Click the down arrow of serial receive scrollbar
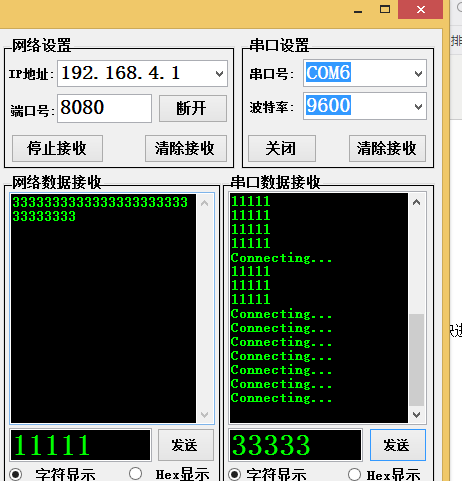 tap(417, 415)
